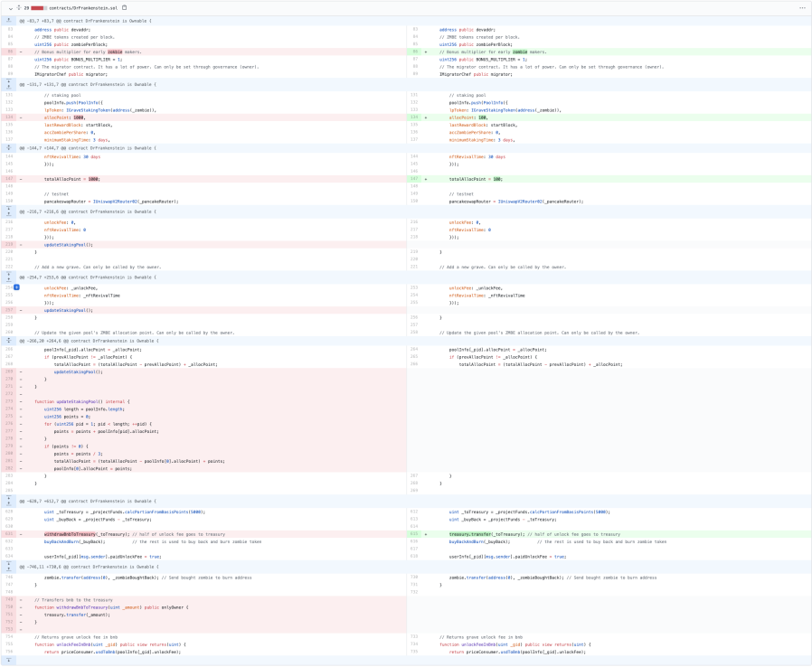Select added line number 615
This screenshot has height=667, width=812.
pos(414,534)
